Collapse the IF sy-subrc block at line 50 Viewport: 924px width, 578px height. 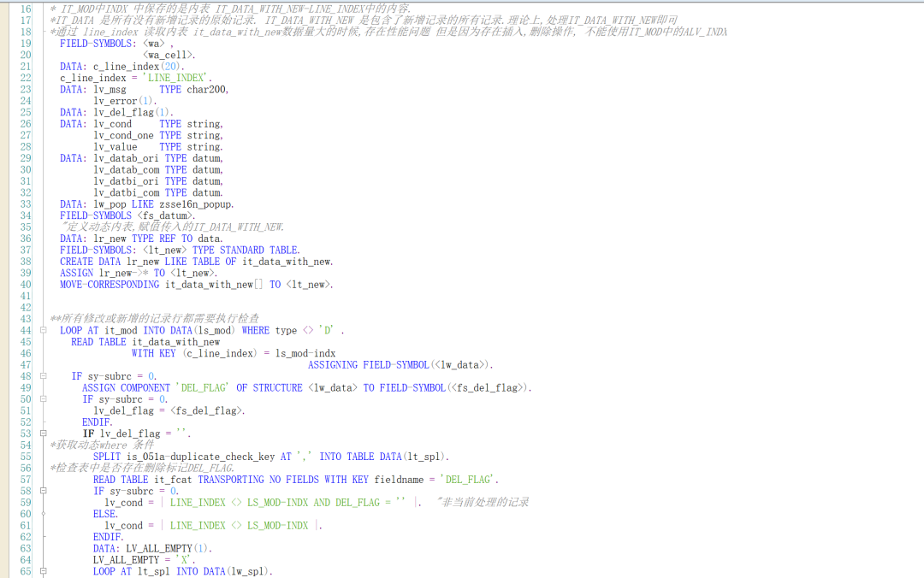point(43,399)
